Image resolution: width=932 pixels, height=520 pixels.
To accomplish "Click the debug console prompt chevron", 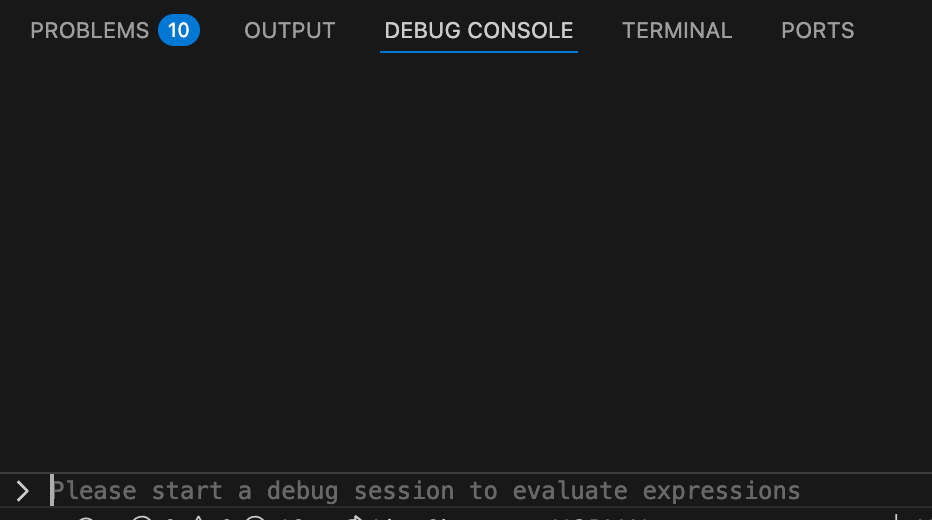I will click(x=23, y=491).
